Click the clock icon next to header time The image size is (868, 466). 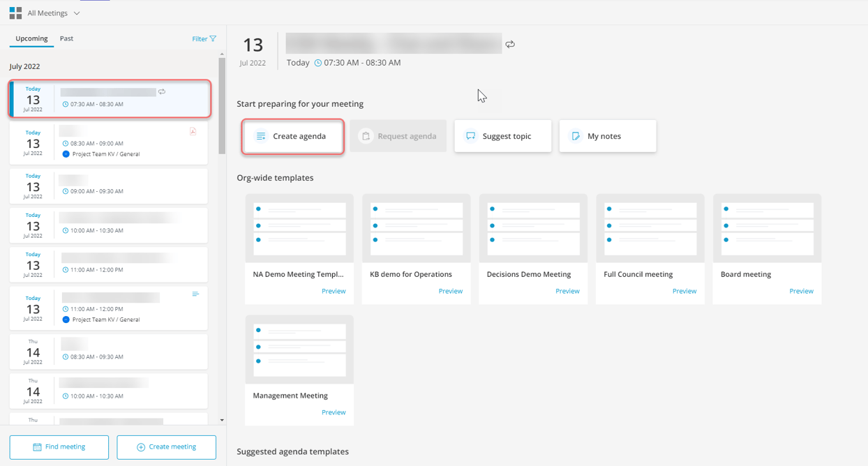(318, 63)
